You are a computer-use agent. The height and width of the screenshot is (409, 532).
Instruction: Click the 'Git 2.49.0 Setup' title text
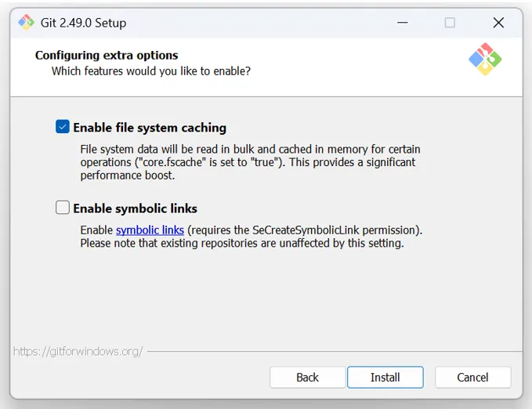pyautogui.click(x=83, y=23)
